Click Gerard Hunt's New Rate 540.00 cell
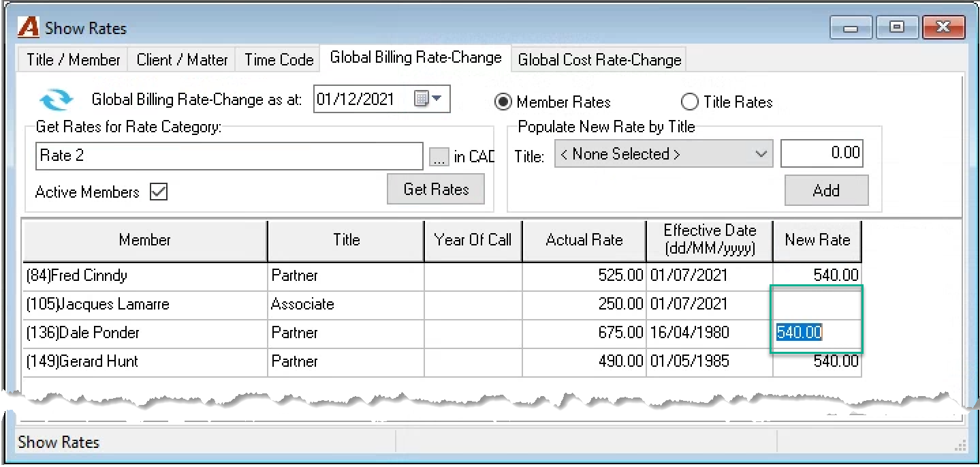 pos(817,362)
